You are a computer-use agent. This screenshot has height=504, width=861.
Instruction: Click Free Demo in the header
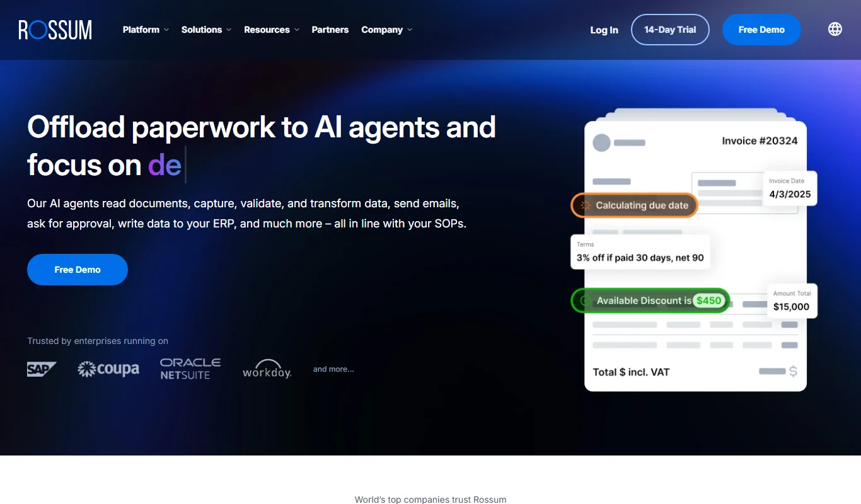[x=761, y=30]
